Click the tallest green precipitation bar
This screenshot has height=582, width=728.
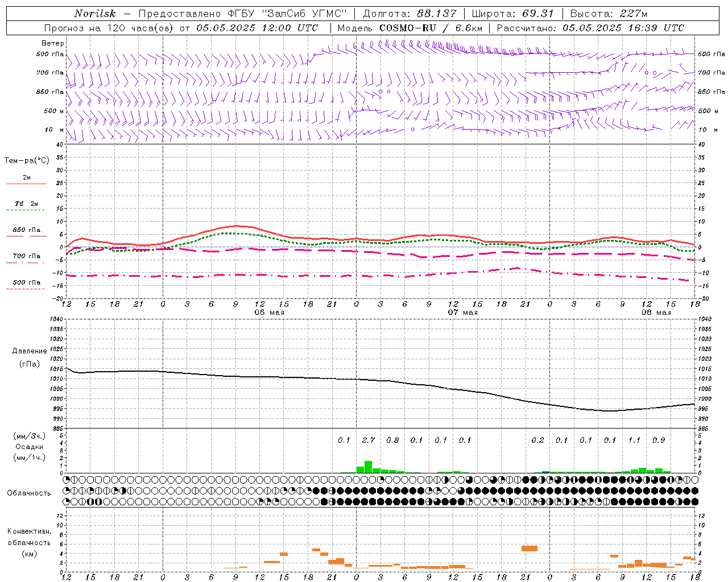pos(368,467)
